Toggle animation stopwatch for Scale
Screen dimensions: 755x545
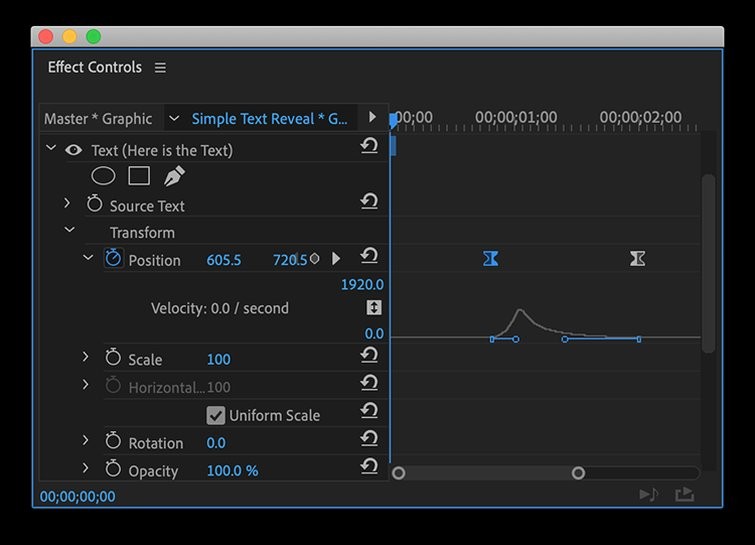coord(113,357)
